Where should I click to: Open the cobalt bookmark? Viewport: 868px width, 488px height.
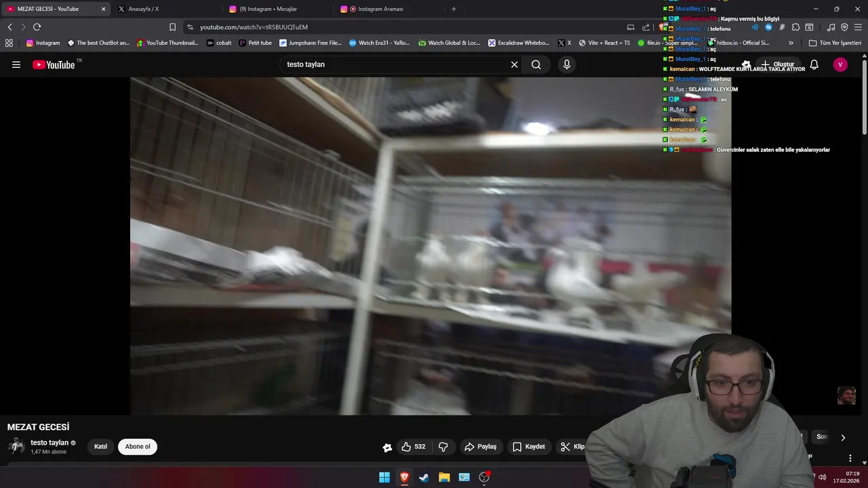point(219,43)
